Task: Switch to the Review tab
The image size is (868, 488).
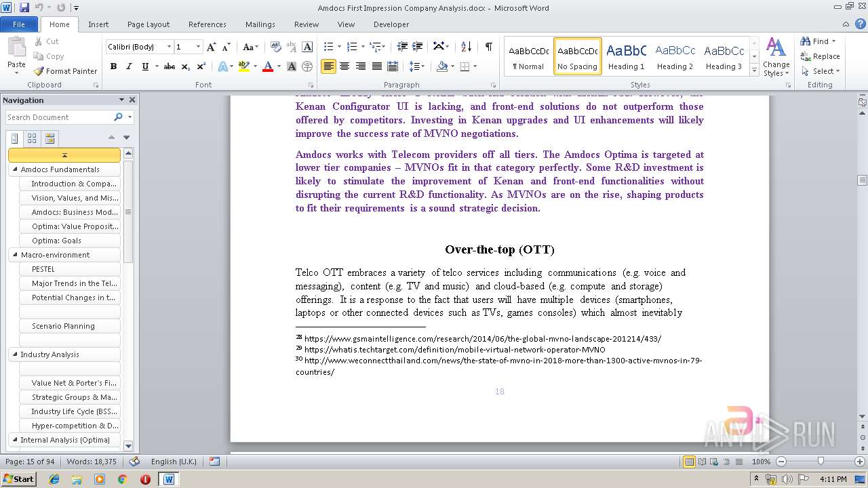Action: 307,24
